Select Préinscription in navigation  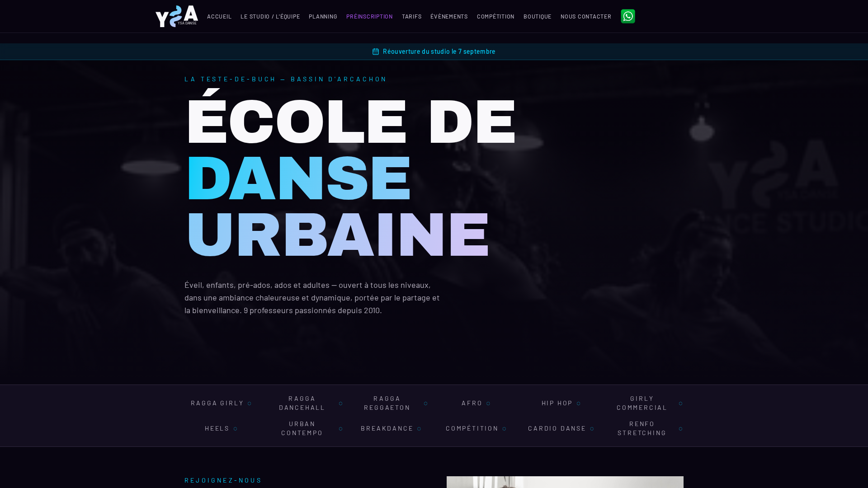369,16
